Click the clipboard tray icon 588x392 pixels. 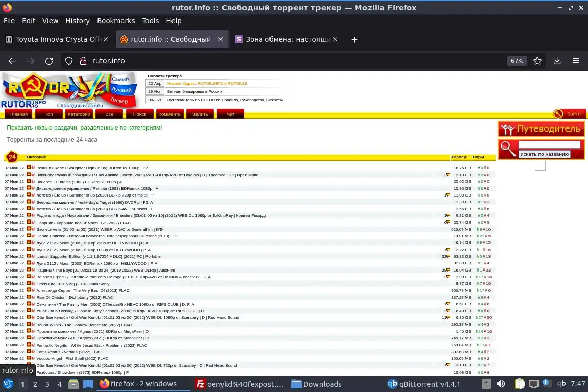coord(520,384)
